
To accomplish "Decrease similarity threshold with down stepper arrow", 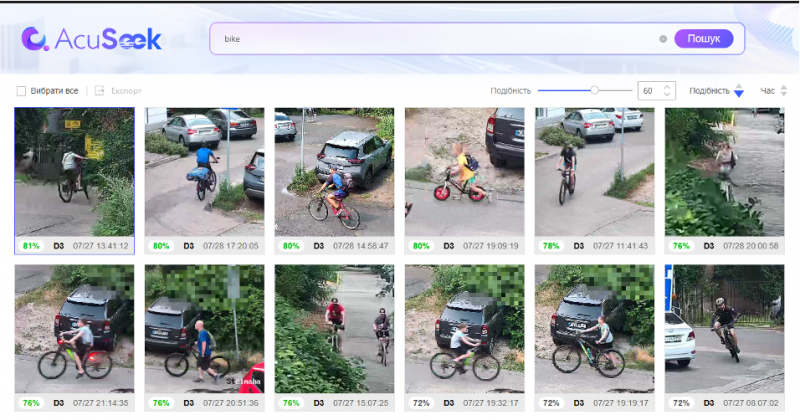I will pos(668,95).
